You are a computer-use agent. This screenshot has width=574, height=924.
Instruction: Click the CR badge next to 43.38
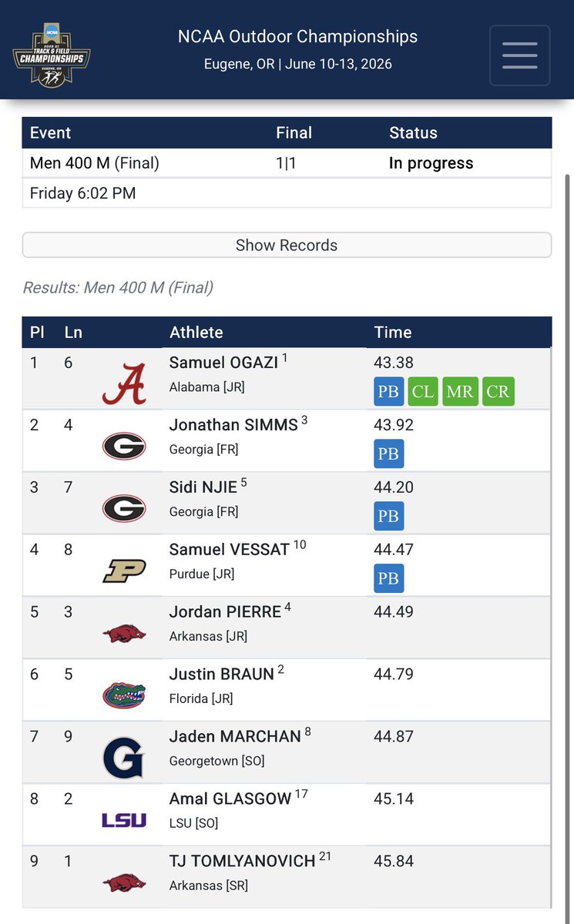point(498,391)
